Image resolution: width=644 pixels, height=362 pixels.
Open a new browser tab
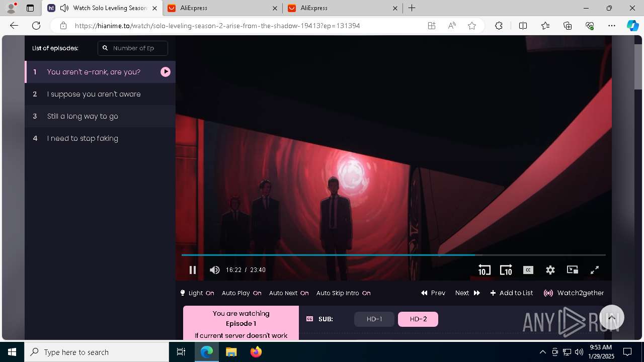[412, 8]
